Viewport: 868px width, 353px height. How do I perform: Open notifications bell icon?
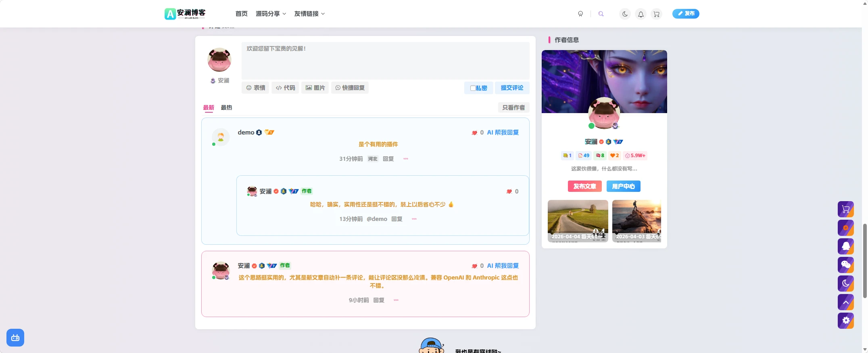click(x=641, y=14)
